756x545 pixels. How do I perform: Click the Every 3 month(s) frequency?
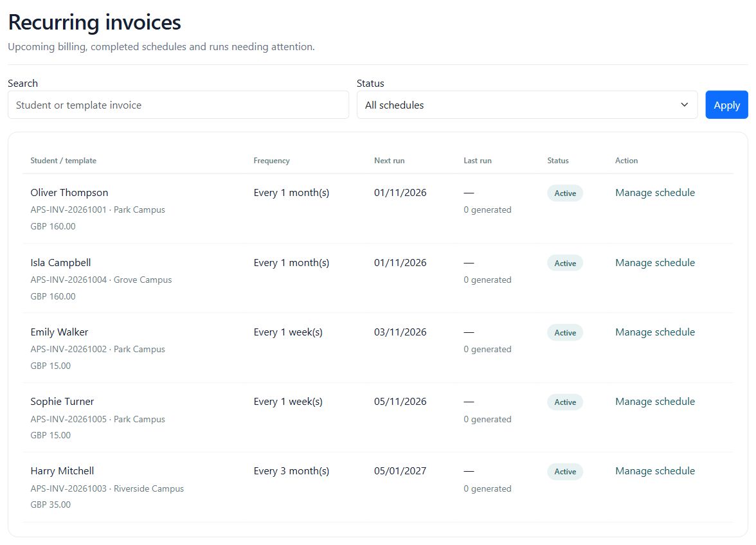(291, 471)
